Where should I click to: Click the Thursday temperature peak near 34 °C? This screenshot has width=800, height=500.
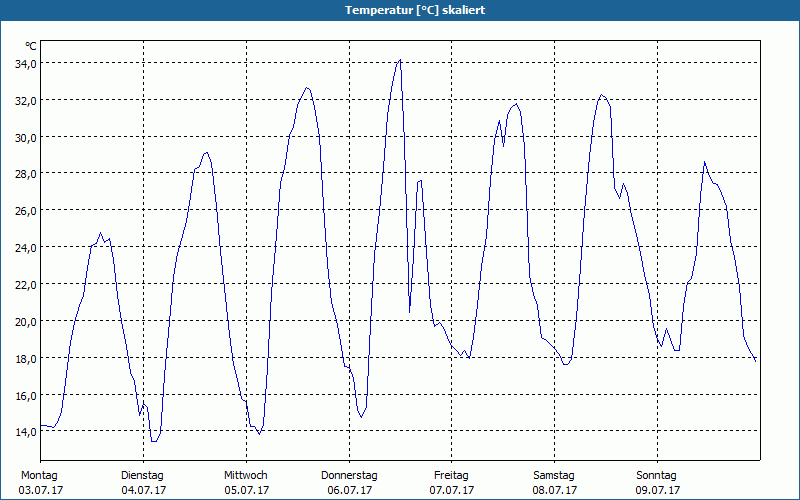coord(400,60)
